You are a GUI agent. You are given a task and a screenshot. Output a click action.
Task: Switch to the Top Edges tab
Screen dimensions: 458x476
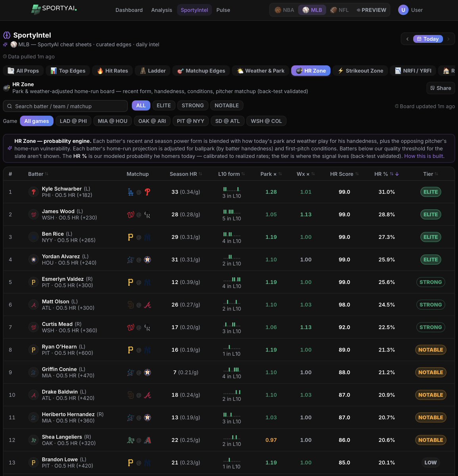pyautogui.click(x=68, y=71)
